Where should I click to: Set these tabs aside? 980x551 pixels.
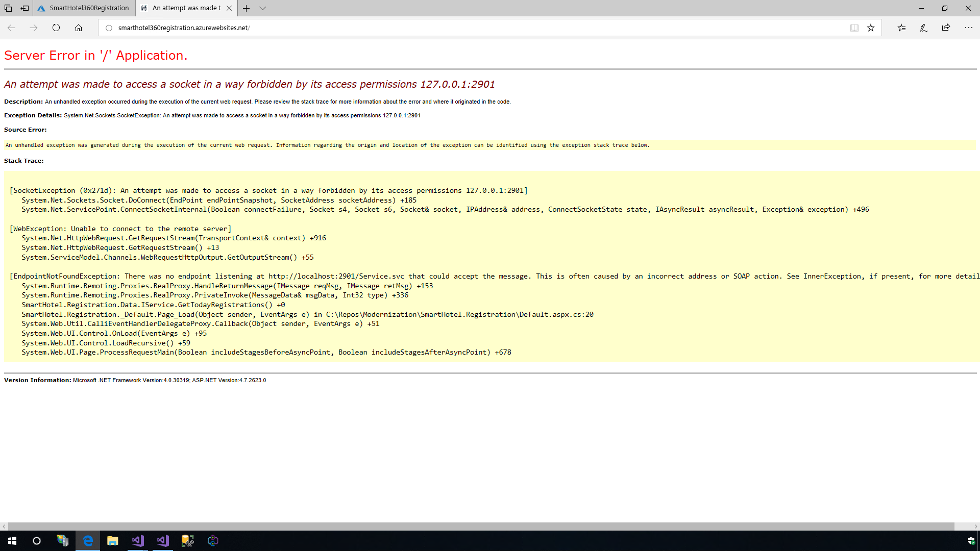(24, 8)
